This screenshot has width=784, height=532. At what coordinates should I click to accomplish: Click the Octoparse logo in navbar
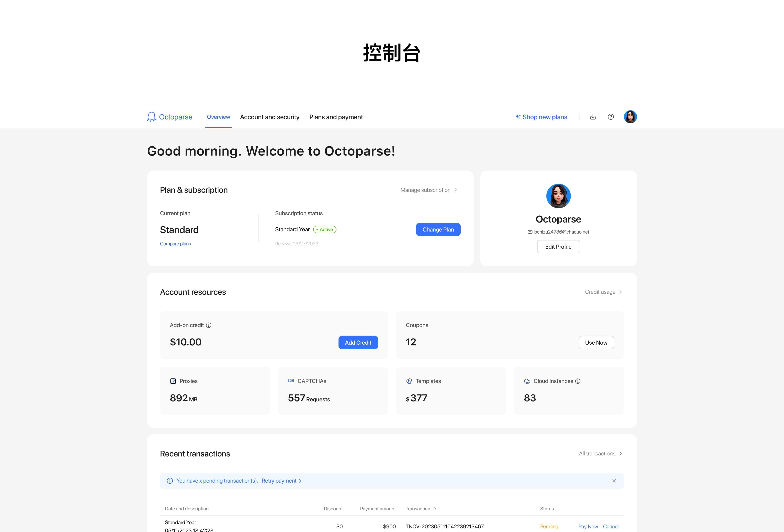pyautogui.click(x=170, y=117)
